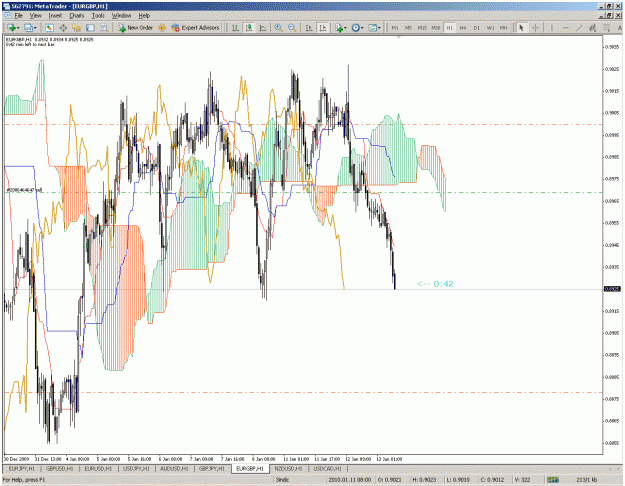Image resolution: width=625 pixels, height=486 pixels.
Task: Open the Profiles icon
Action: [x=28, y=28]
